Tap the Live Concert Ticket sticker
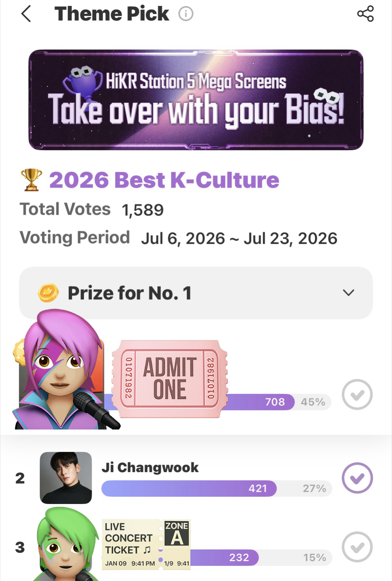 click(x=146, y=545)
